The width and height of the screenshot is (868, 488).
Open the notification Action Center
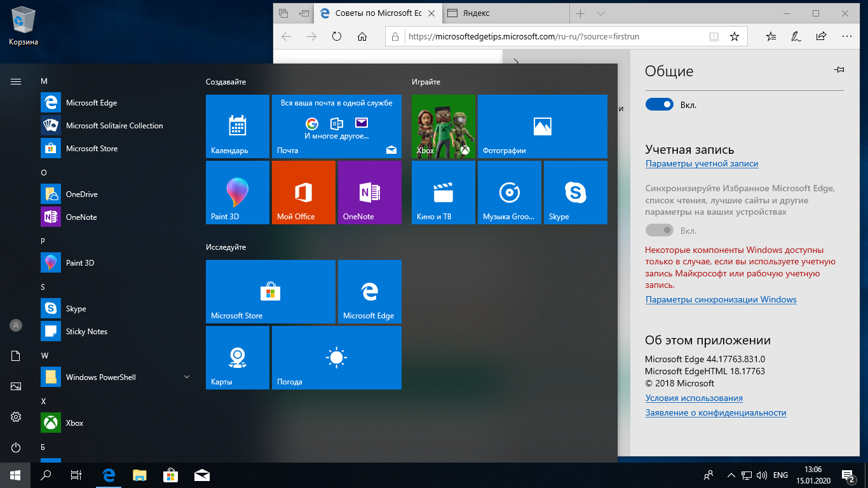click(x=848, y=475)
